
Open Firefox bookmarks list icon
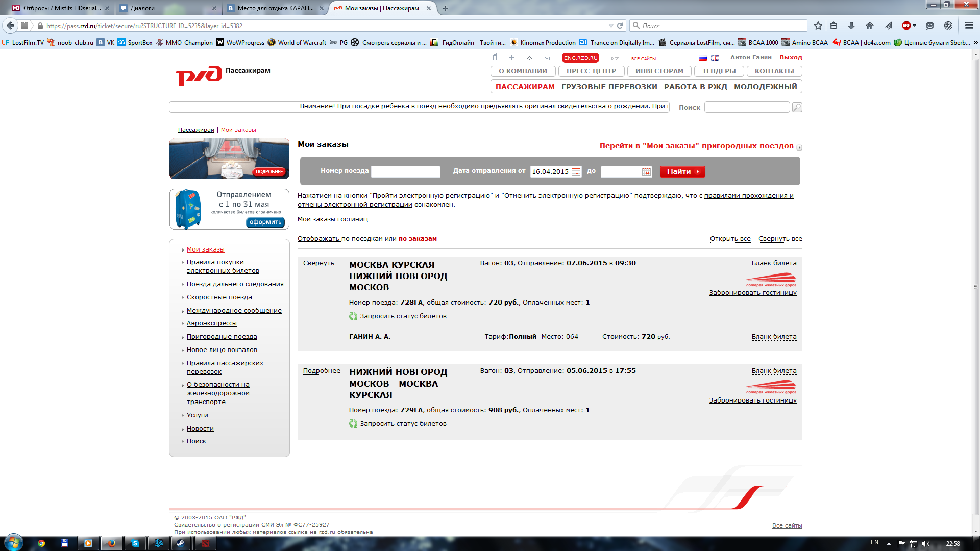point(834,26)
